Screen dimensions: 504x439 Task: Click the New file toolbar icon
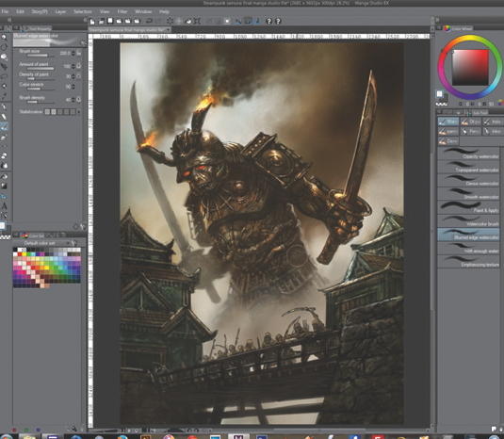92,22
